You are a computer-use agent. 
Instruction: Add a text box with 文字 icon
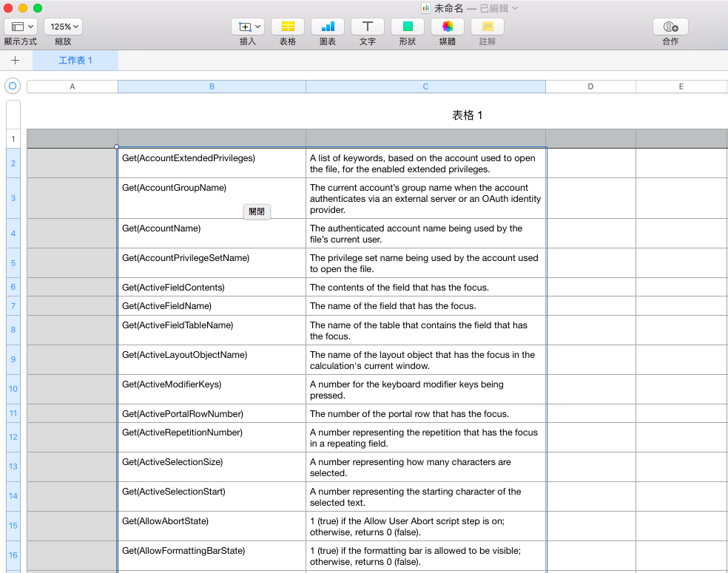pos(367,27)
